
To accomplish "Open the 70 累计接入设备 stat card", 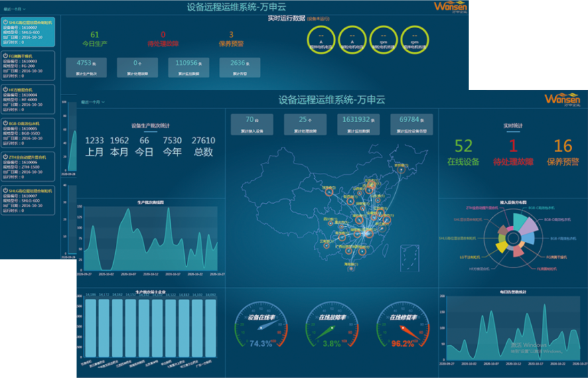I will [x=250, y=123].
